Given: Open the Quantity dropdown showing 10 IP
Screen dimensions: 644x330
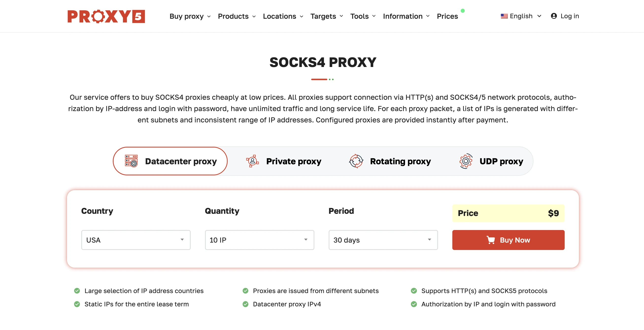Looking at the screenshot, I should tap(259, 240).
